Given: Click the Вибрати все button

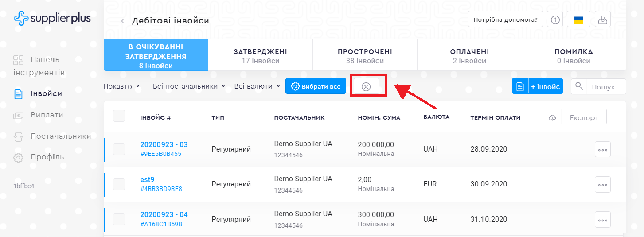Looking at the screenshot, I should pos(316,86).
